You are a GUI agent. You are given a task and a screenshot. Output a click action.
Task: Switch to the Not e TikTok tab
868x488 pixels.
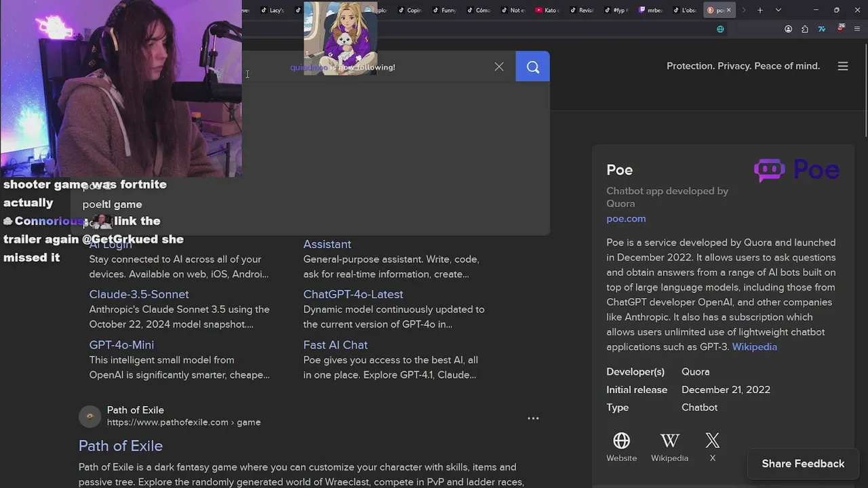[x=513, y=10]
